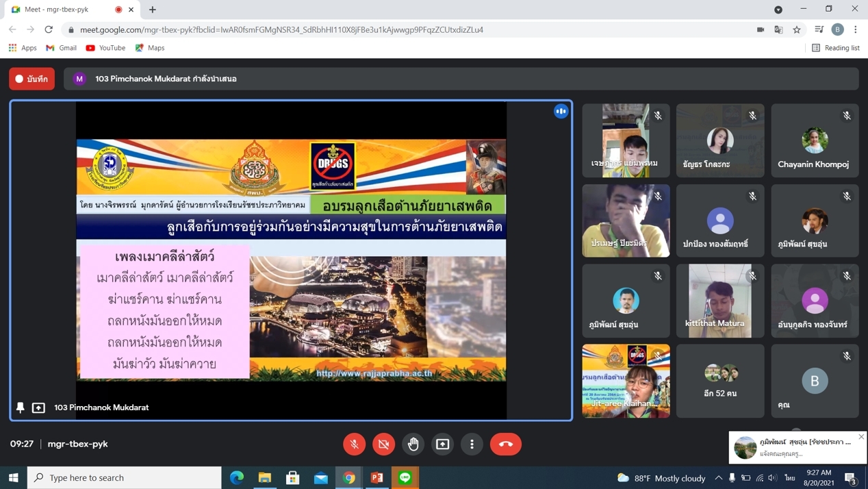Click the Present now screen share icon
868x489 pixels.
pos(443,444)
